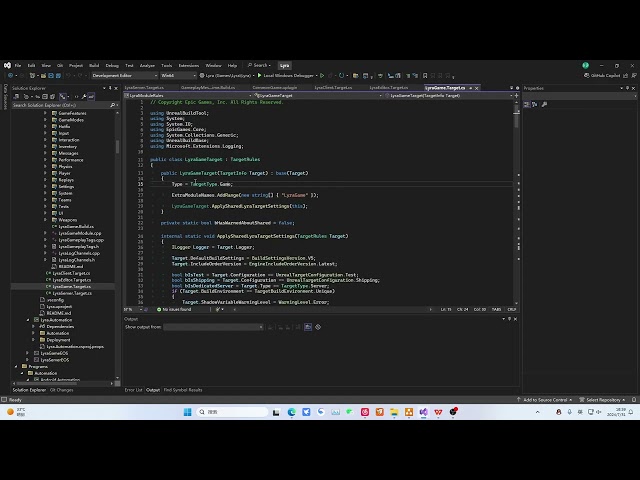
Task: Expand the LyraGameEOS project node
Action: pyautogui.click(x=28, y=353)
